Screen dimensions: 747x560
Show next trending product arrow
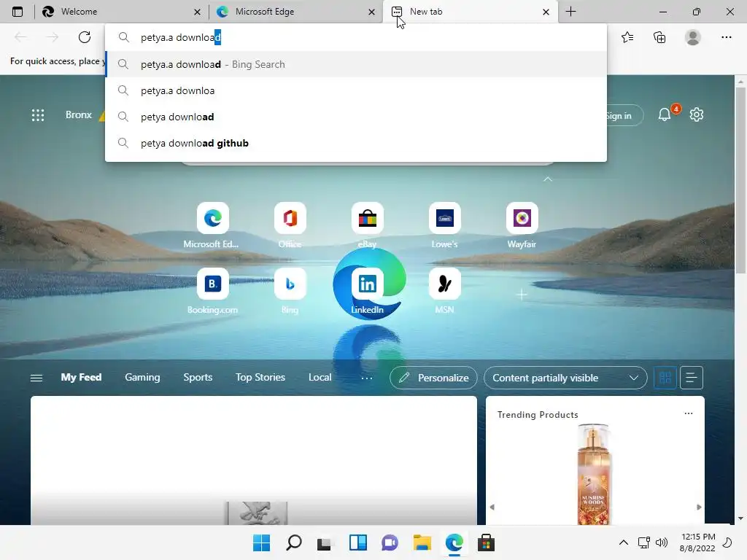tap(699, 507)
